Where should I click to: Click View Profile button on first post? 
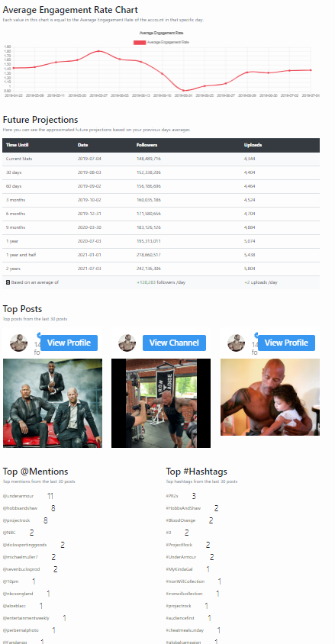(x=69, y=343)
